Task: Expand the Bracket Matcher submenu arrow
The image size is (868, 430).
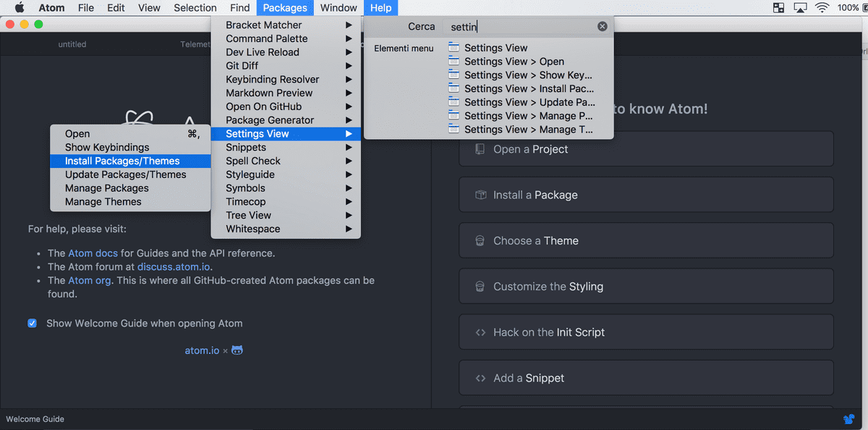Action: pyautogui.click(x=349, y=25)
